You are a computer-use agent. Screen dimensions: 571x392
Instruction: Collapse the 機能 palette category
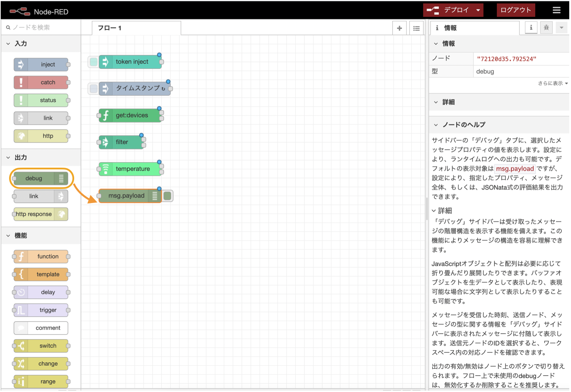click(41, 235)
